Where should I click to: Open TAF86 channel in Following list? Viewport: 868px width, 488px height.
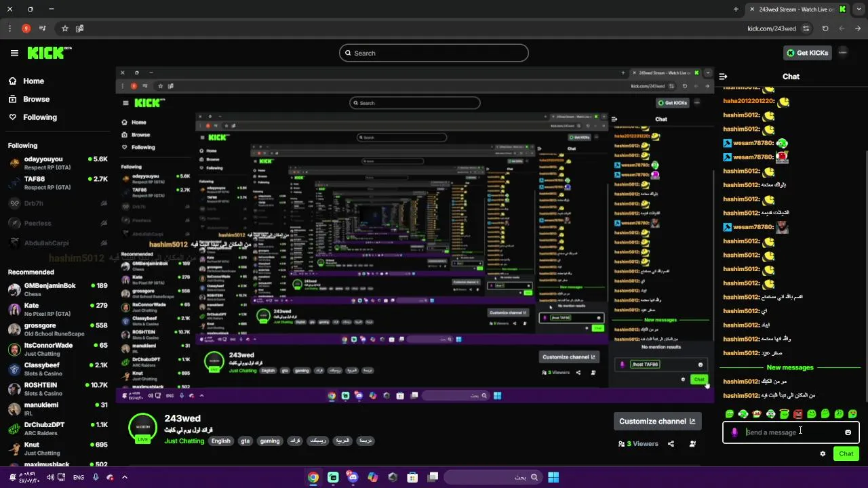click(58, 183)
